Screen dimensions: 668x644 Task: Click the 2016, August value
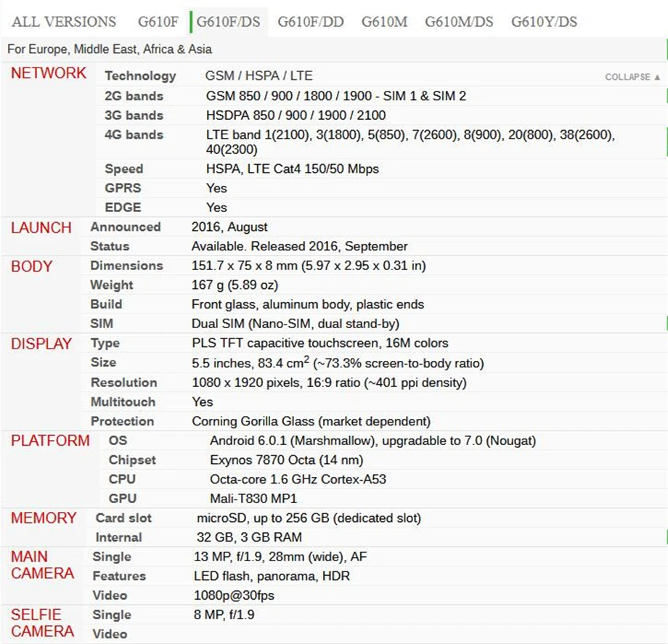[x=229, y=227]
